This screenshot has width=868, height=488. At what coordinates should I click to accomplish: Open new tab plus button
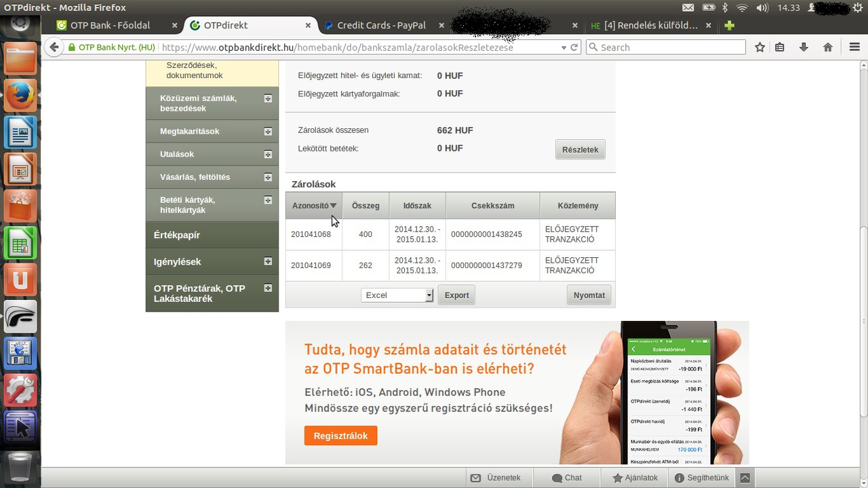(729, 26)
